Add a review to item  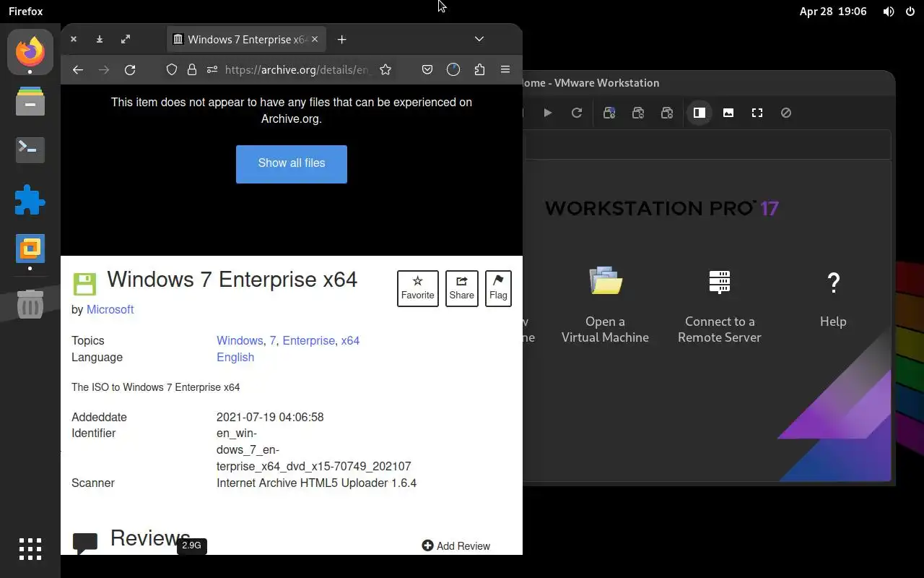click(456, 546)
